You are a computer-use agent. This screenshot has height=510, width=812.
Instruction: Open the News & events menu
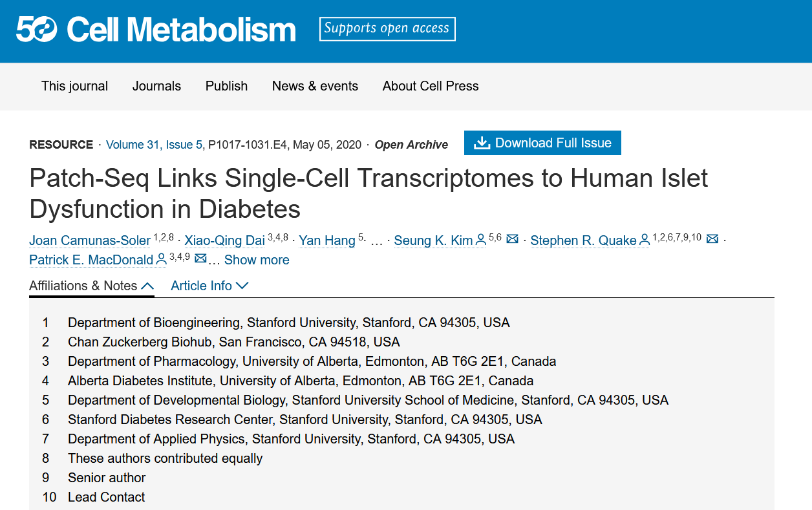[x=315, y=86]
